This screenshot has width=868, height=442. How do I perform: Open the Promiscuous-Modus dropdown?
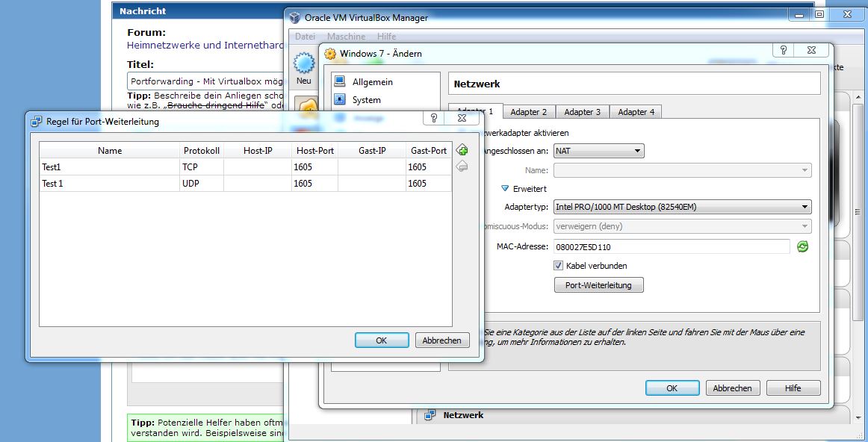[x=682, y=225]
